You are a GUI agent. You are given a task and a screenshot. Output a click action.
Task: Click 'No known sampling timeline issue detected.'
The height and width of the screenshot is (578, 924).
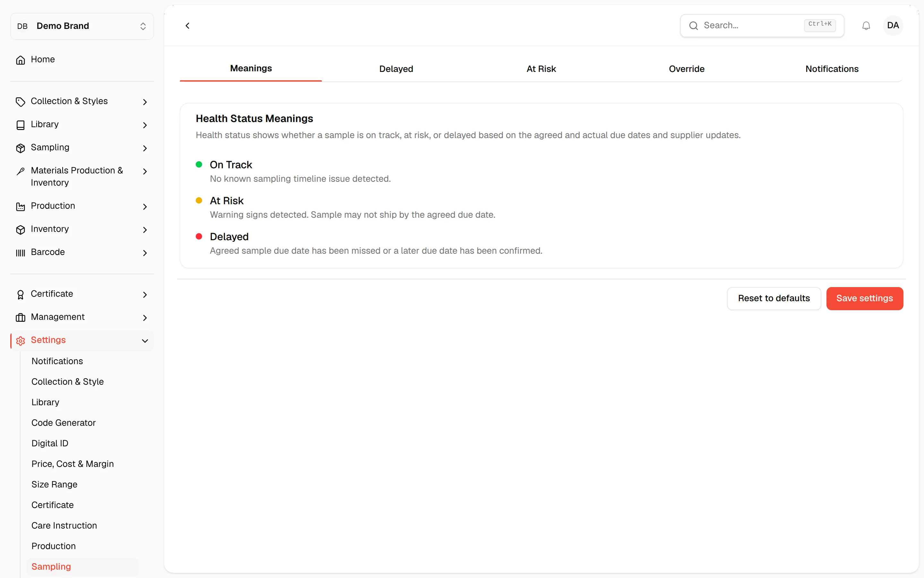point(301,179)
